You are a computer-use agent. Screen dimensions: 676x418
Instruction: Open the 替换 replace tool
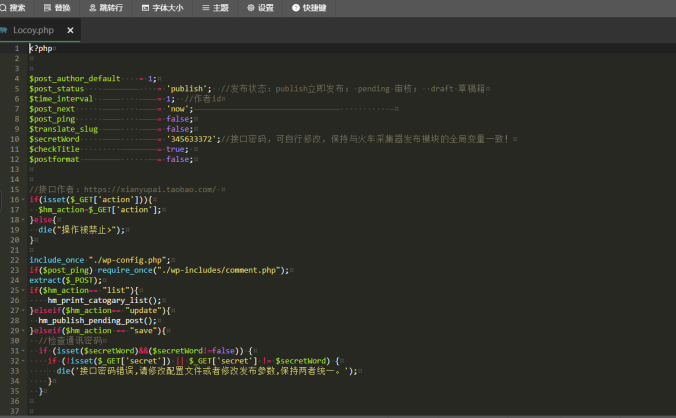57,7
